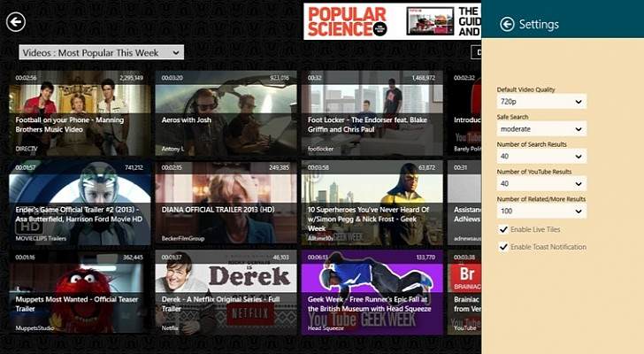
Task: Toggle the Enable Live Tiles checkbox
Action: point(503,230)
